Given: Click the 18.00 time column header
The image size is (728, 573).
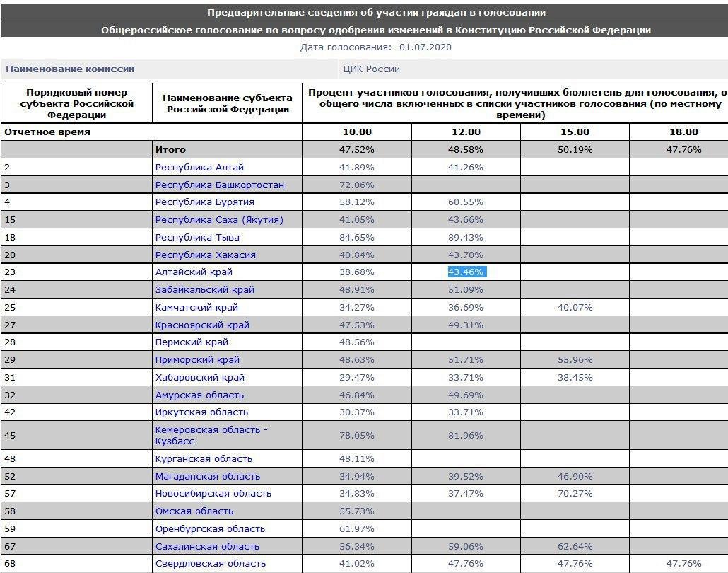Looking at the screenshot, I should click(x=683, y=132).
